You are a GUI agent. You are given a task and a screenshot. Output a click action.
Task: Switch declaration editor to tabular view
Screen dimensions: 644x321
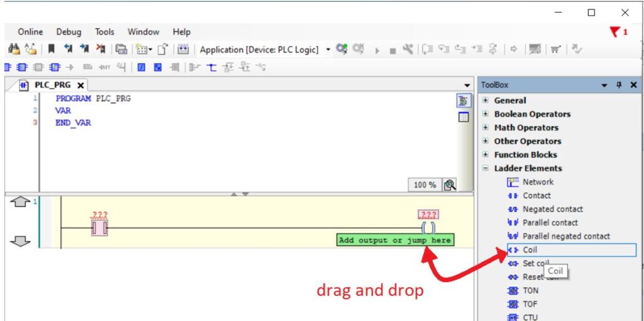coord(464,116)
